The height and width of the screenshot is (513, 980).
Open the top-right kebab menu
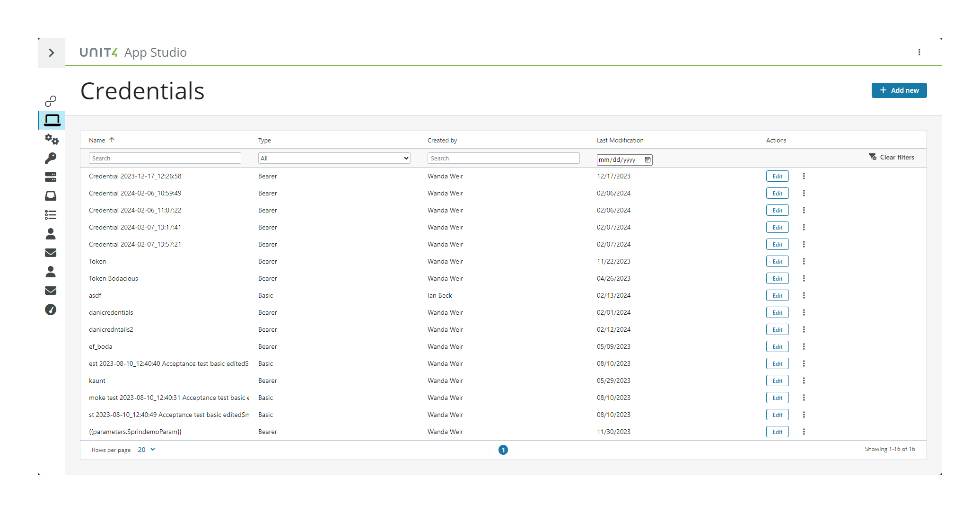pos(919,52)
